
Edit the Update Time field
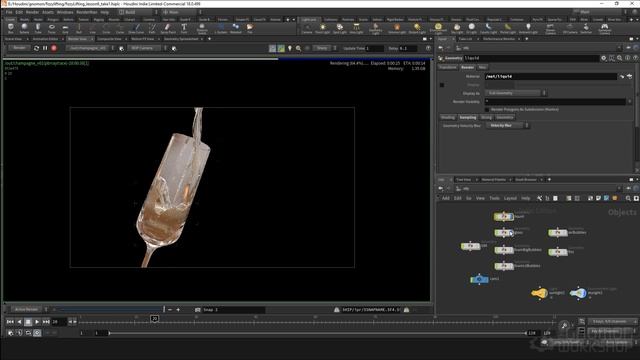[x=374, y=48]
